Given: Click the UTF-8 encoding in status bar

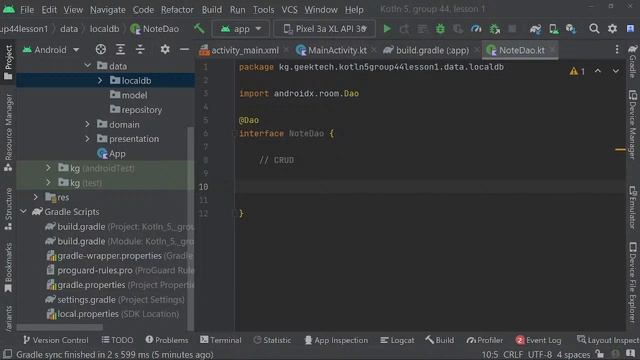Looking at the screenshot, I should pos(540,354).
